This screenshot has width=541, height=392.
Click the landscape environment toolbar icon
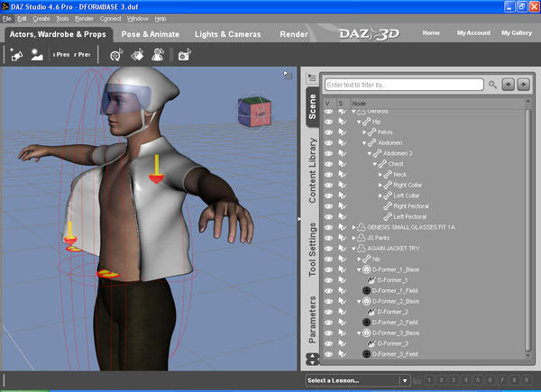coord(37,55)
